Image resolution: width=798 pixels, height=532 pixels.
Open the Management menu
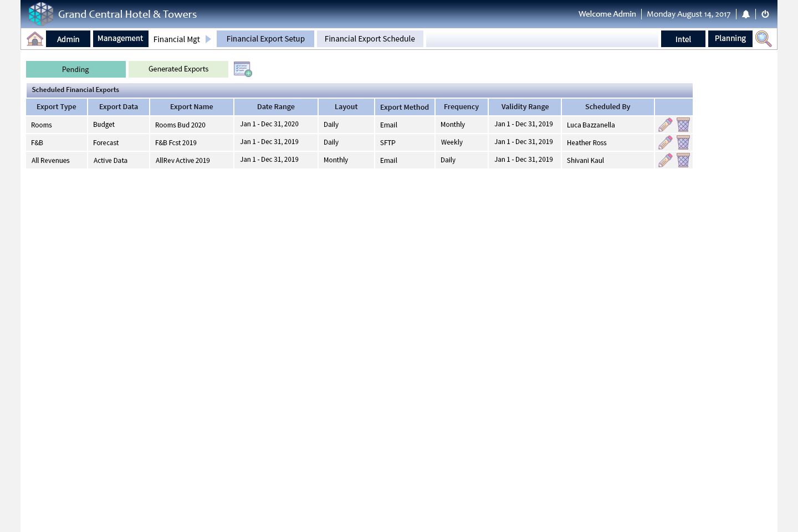(120, 39)
